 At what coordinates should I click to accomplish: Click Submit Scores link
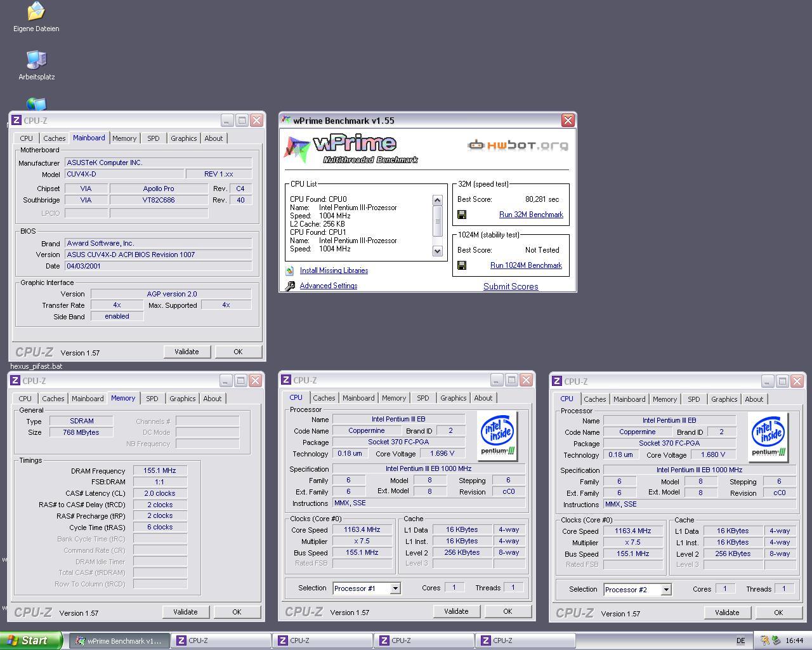(x=511, y=286)
